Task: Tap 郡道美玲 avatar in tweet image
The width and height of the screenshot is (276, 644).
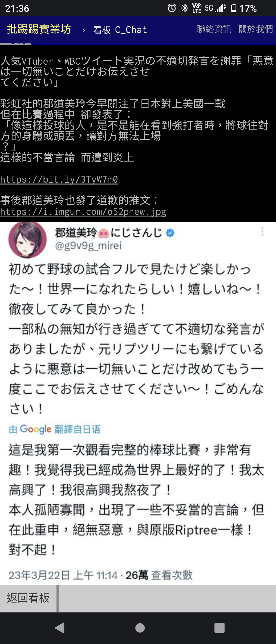Action: tap(28, 239)
